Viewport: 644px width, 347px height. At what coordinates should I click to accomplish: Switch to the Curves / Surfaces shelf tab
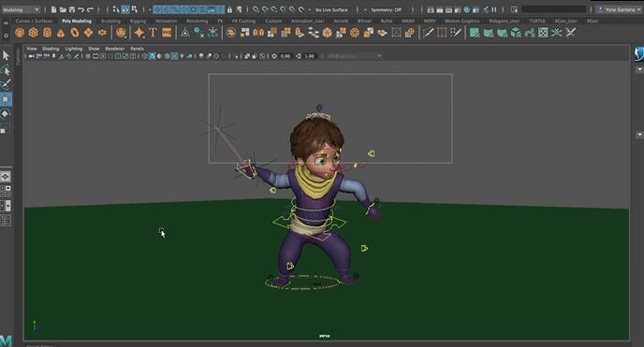coord(34,21)
